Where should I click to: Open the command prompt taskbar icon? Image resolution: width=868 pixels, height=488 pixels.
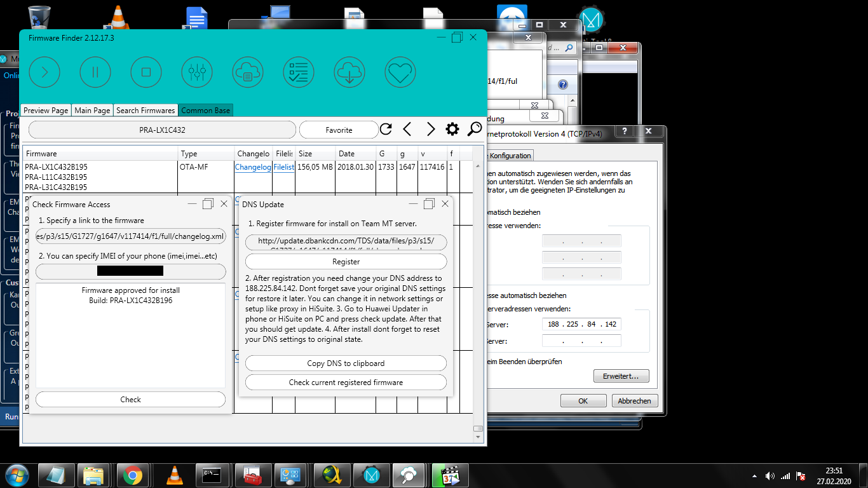tap(212, 475)
